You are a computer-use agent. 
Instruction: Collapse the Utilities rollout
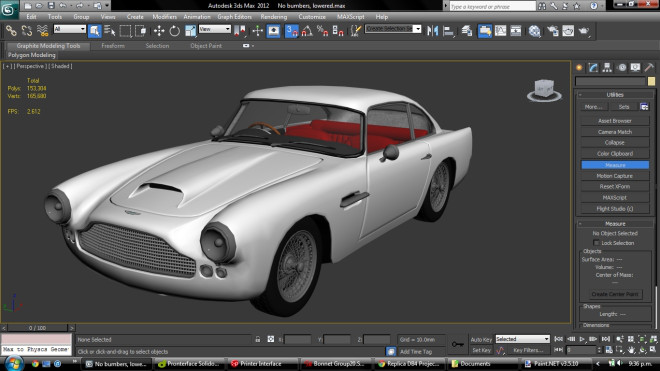615,95
